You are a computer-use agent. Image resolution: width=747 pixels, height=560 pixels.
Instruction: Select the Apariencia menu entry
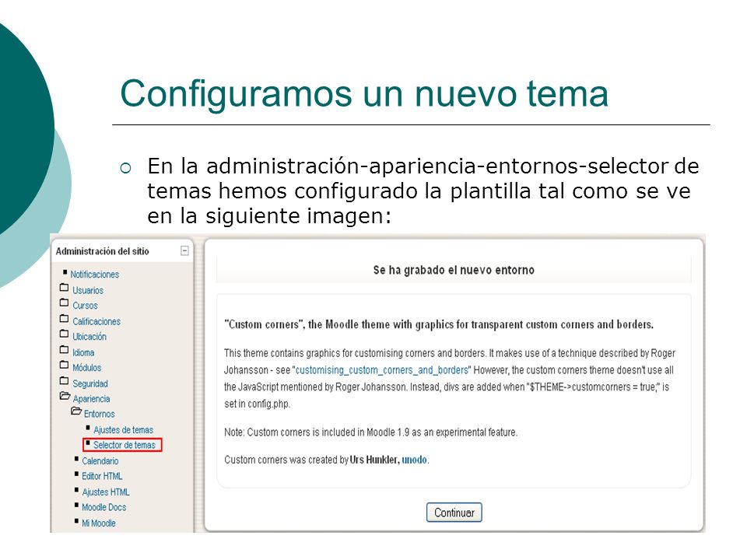pos(91,398)
